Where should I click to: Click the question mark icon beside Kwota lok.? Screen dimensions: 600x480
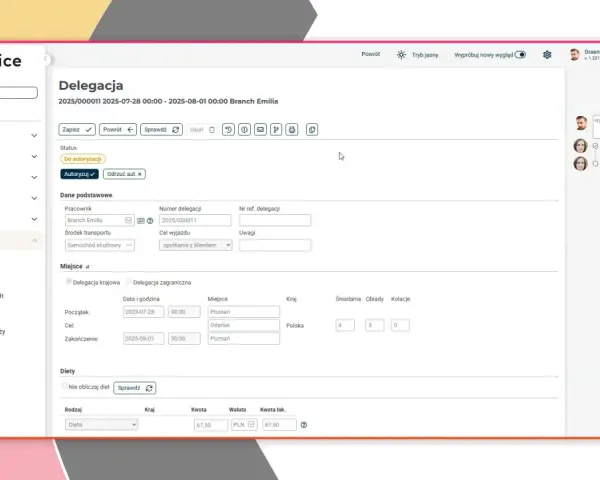(304, 425)
